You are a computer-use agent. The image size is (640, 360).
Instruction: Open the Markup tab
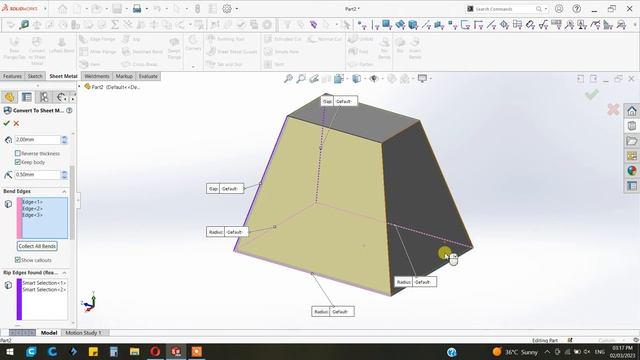(x=124, y=76)
